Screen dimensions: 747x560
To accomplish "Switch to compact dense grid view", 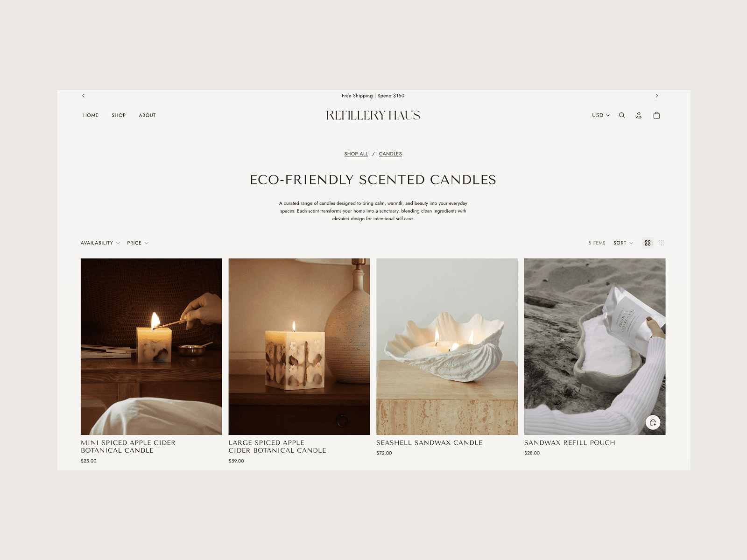I will [661, 243].
